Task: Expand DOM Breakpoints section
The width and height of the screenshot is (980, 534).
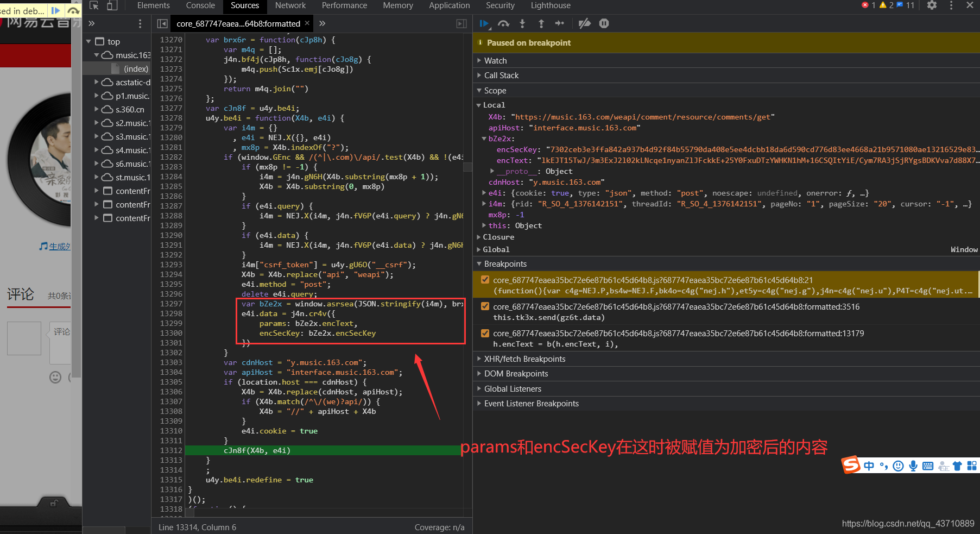Action: click(516, 373)
